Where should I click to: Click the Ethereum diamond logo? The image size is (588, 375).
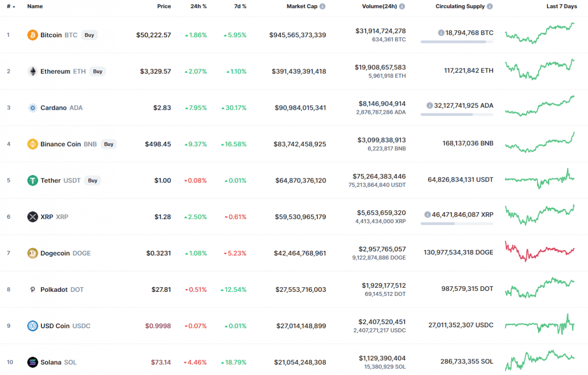(32, 71)
